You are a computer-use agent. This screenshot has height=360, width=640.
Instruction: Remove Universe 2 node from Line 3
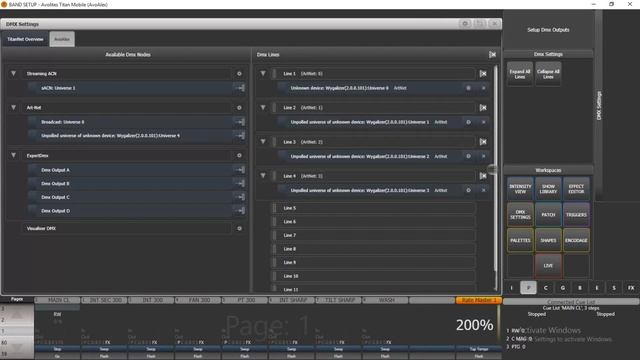484,156
